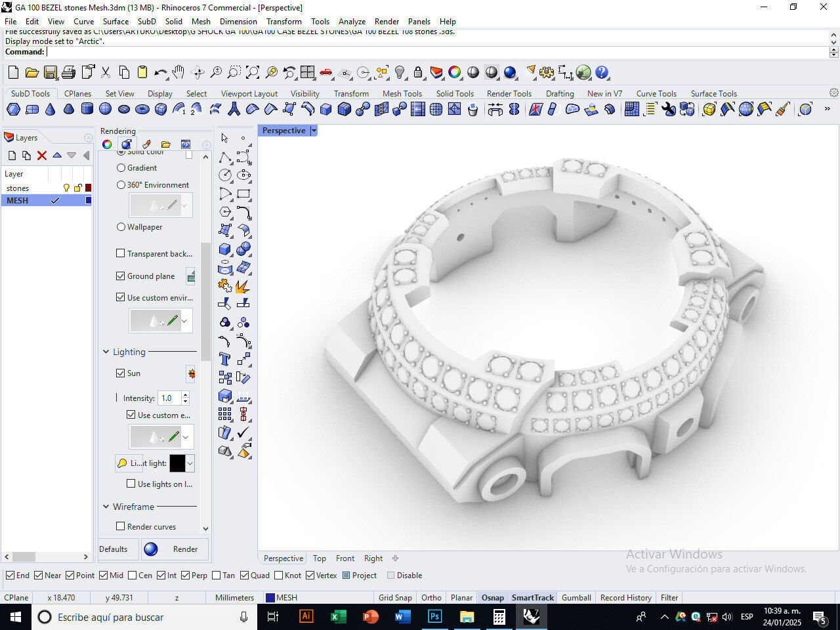Select the Wallpaper radio button
This screenshot has height=630, width=840.
121,227
